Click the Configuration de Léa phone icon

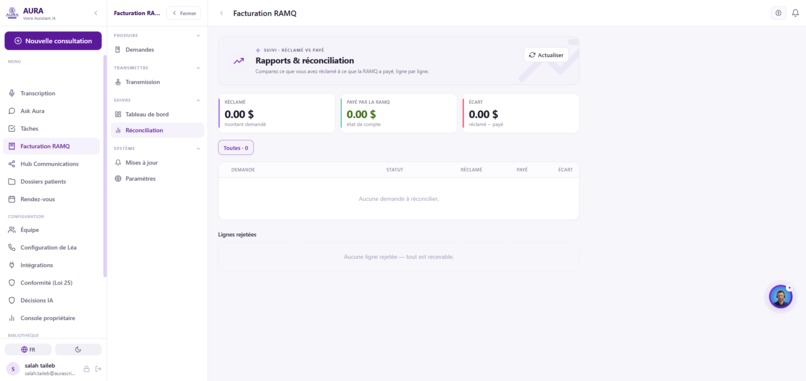point(12,247)
